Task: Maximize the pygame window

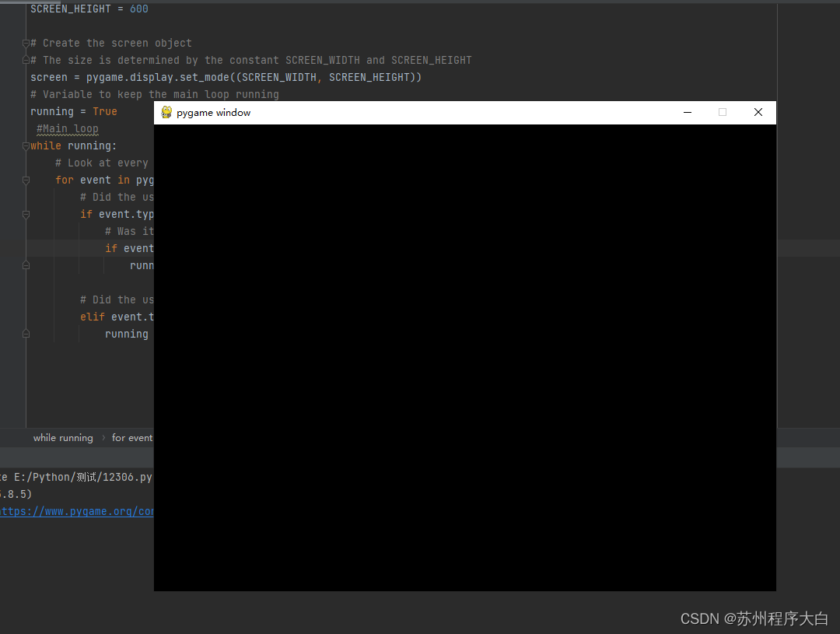Action: (x=722, y=112)
